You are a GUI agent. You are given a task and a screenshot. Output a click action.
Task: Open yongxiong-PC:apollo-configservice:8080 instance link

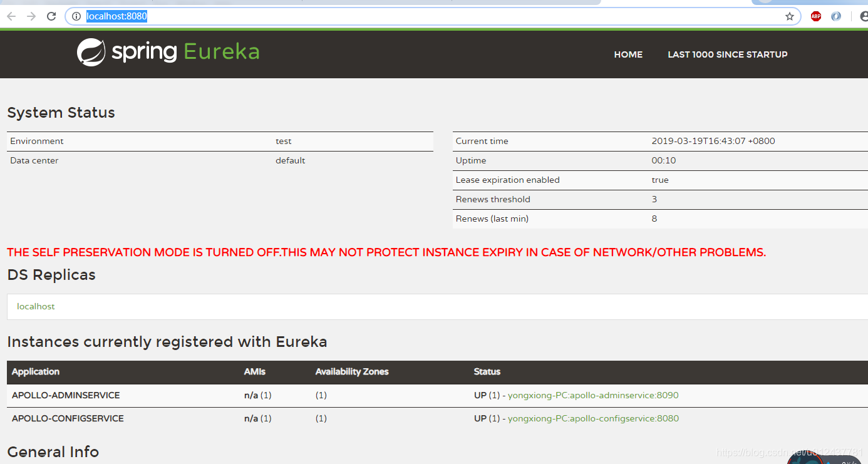[x=593, y=418]
